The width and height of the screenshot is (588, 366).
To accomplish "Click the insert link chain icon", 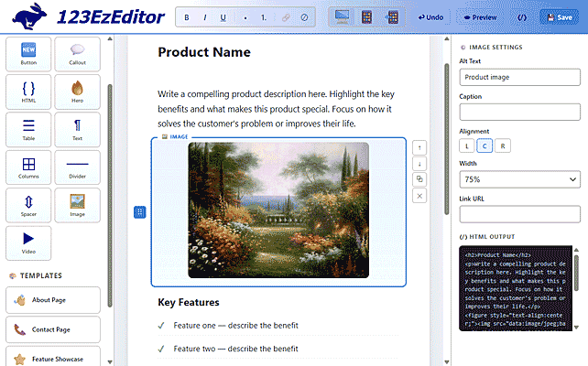I will [x=286, y=17].
